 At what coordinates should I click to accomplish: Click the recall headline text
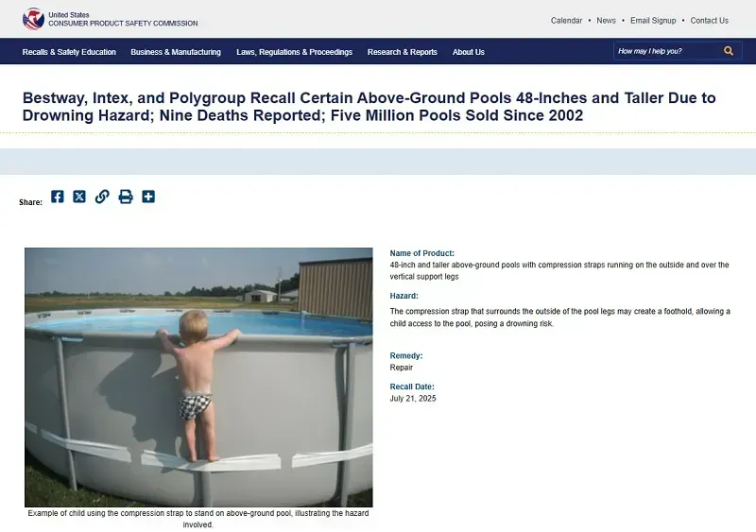369,107
